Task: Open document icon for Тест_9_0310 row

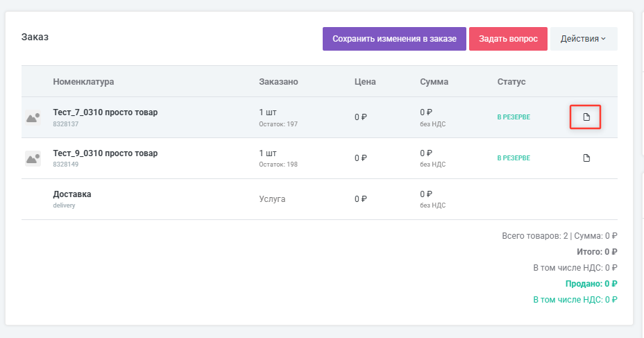Action: click(586, 158)
